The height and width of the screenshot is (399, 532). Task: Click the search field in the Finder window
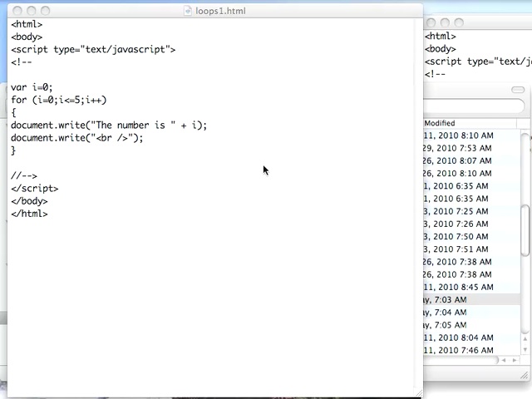coord(474,106)
